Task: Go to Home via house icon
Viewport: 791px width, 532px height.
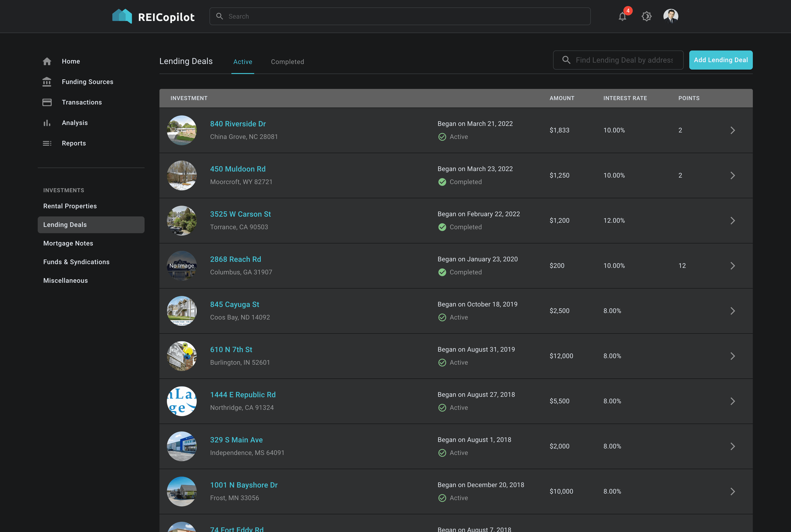Action: pyautogui.click(x=47, y=61)
